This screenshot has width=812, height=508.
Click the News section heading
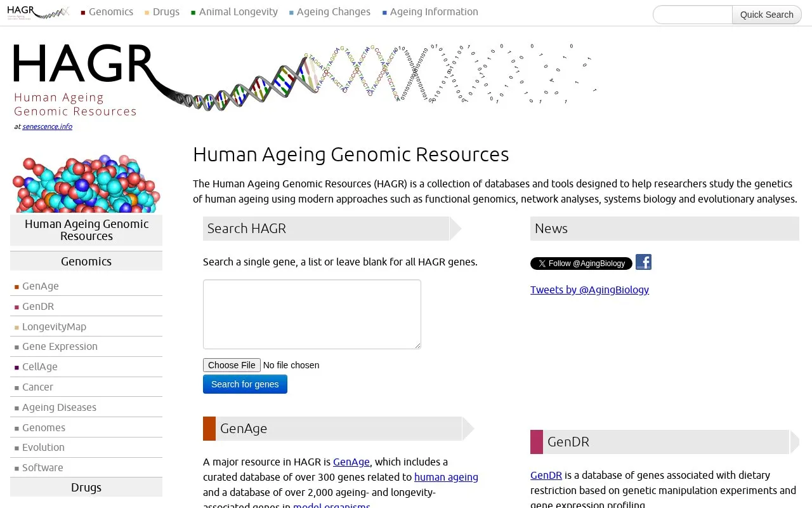(x=665, y=229)
